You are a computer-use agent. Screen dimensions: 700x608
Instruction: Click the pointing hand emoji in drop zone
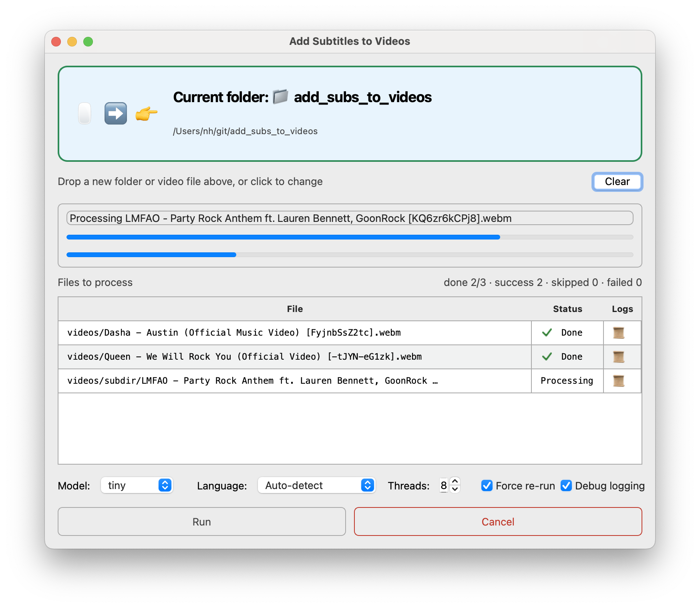146,114
